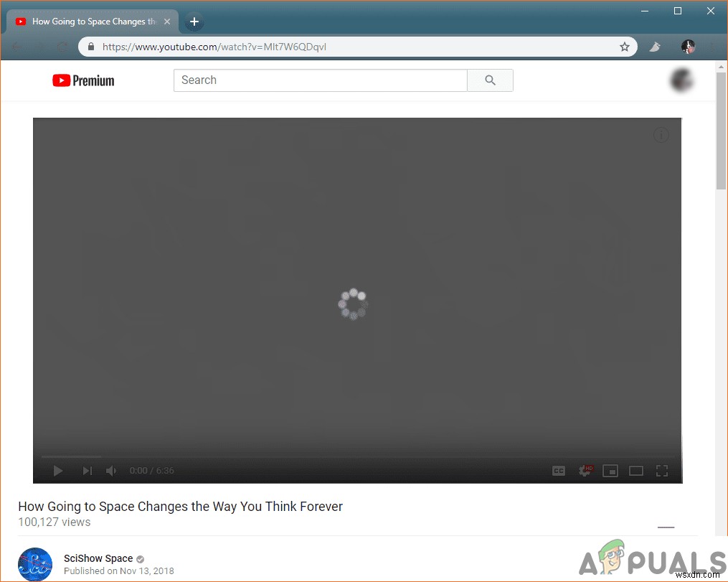Toggle mute with the speaker icon
728x582 pixels.
pyautogui.click(x=111, y=470)
